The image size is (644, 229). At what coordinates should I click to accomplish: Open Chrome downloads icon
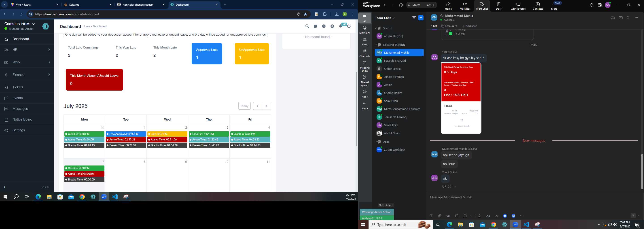(337, 14)
